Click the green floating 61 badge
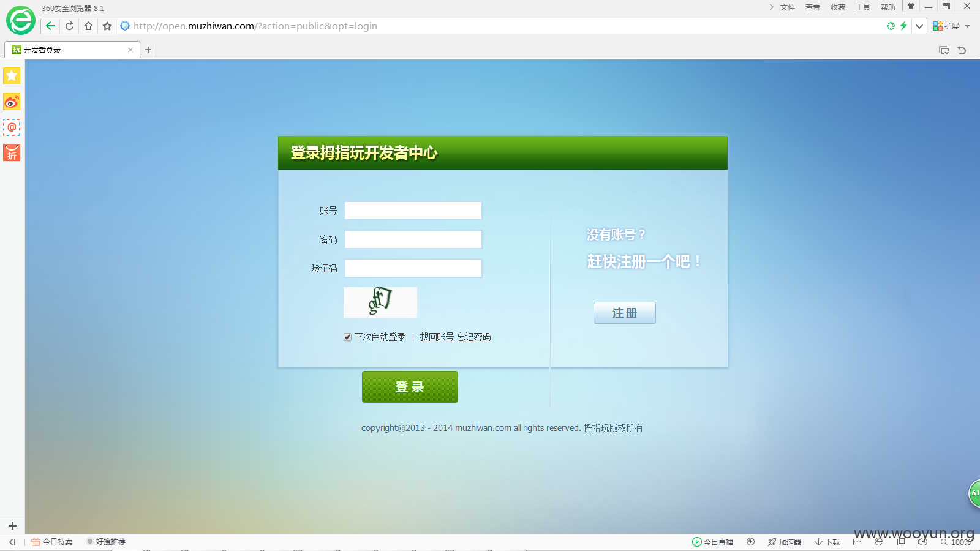Image resolution: width=980 pixels, height=551 pixels. coord(974,493)
